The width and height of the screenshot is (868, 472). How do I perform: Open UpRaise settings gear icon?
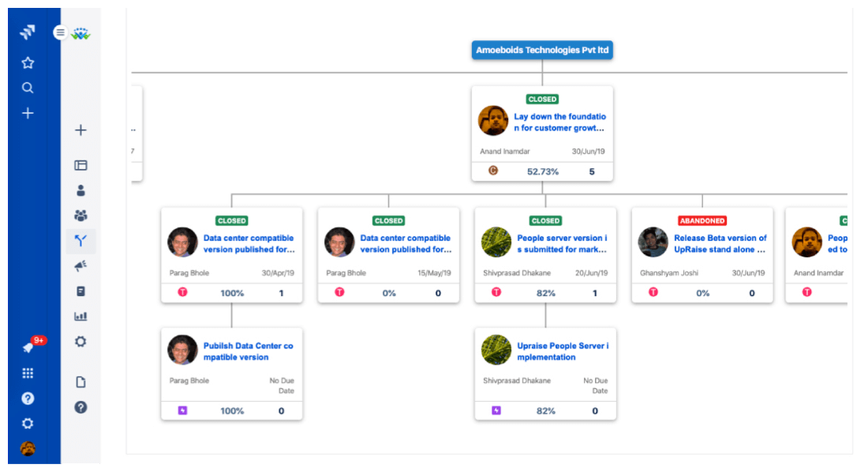[x=80, y=341]
